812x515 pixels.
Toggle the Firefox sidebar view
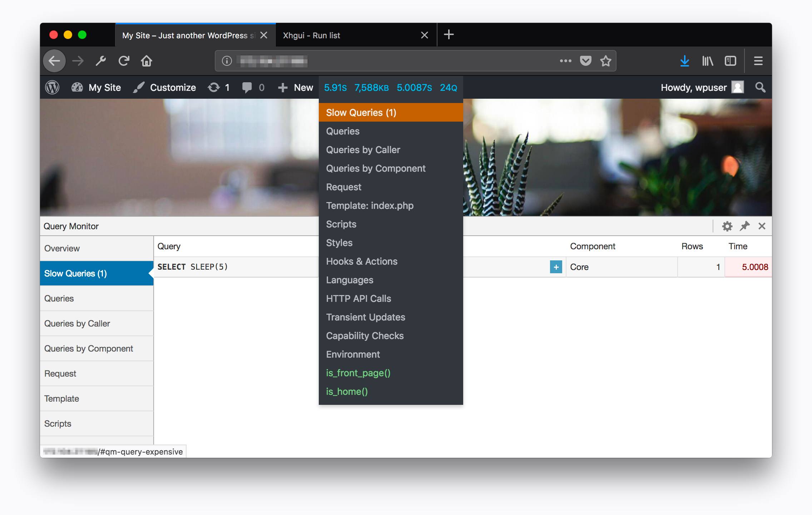730,61
